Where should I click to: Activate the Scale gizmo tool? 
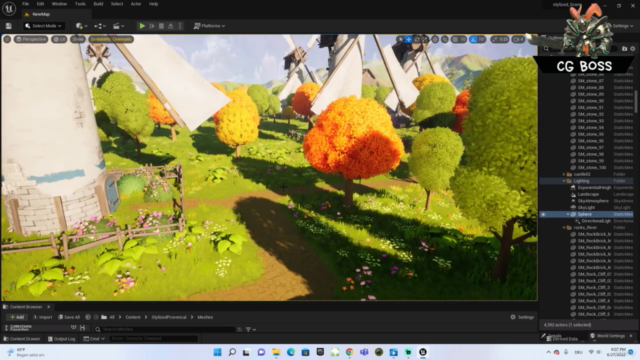click(425, 39)
